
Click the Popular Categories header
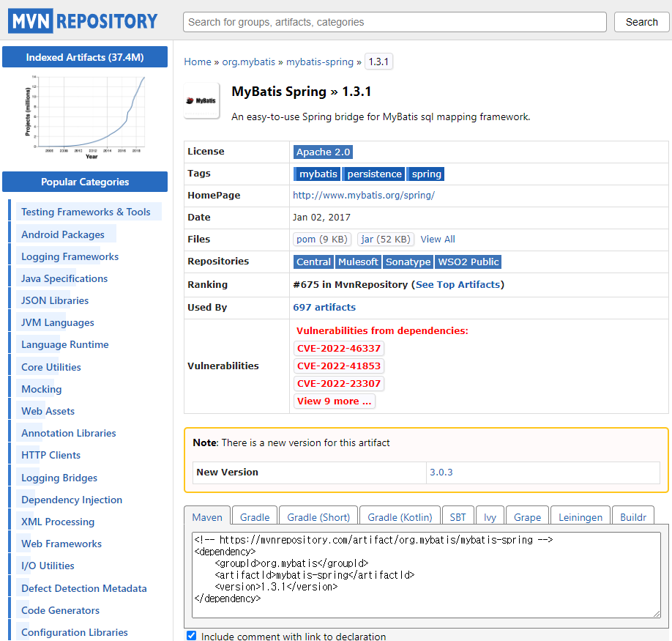point(85,182)
